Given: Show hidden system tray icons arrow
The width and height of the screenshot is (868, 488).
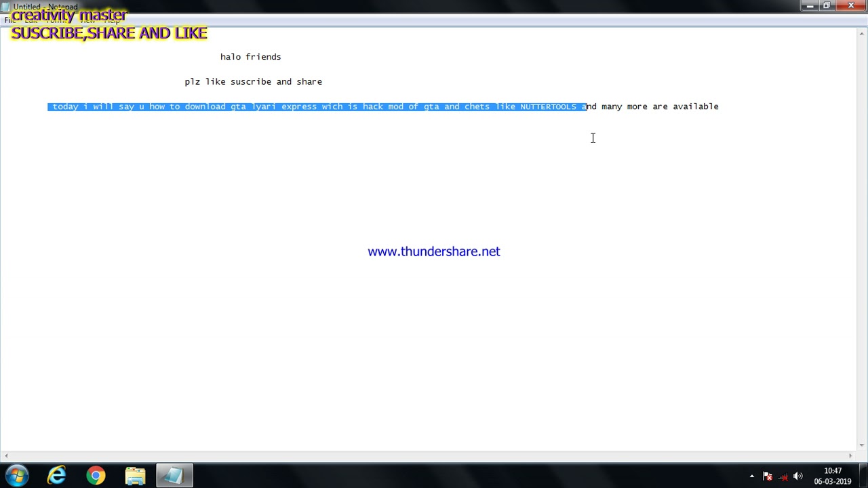Looking at the screenshot, I should click(751, 476).
